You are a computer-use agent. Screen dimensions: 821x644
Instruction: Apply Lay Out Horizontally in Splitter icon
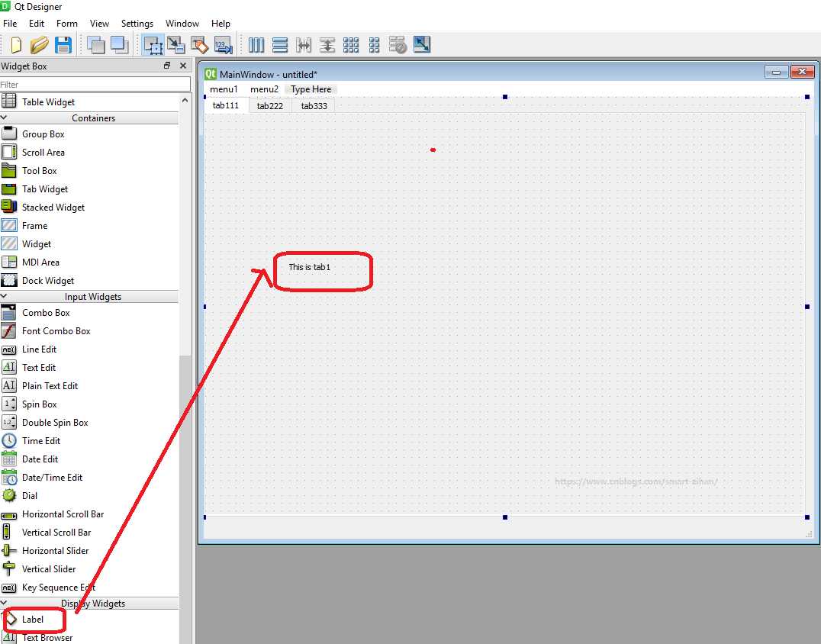(x=304, y=45)
